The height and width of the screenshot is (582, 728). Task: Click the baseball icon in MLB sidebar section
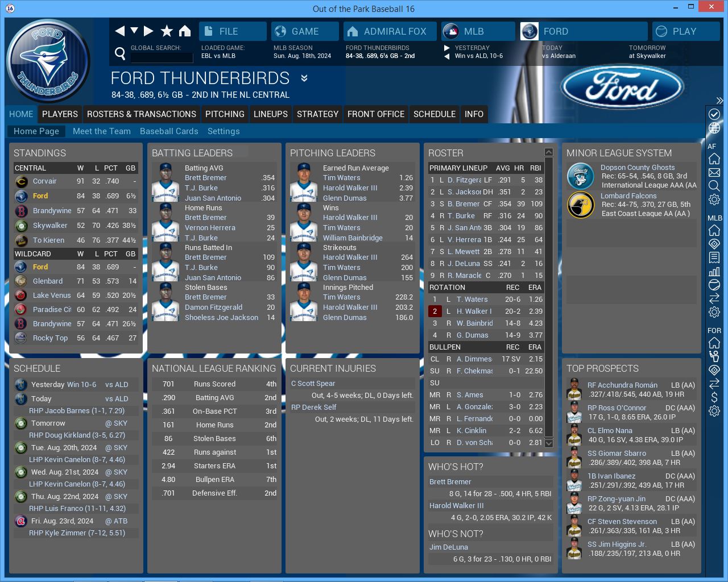714,285
